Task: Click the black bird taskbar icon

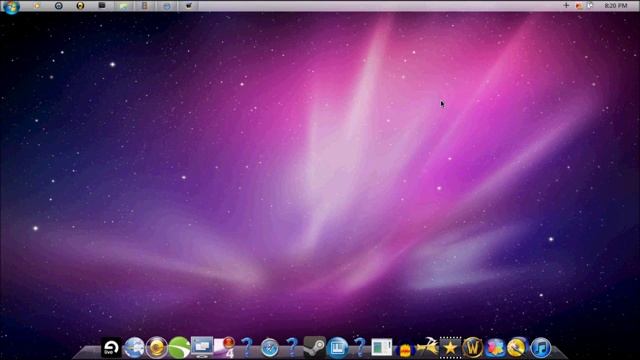Action: point(189,6)
